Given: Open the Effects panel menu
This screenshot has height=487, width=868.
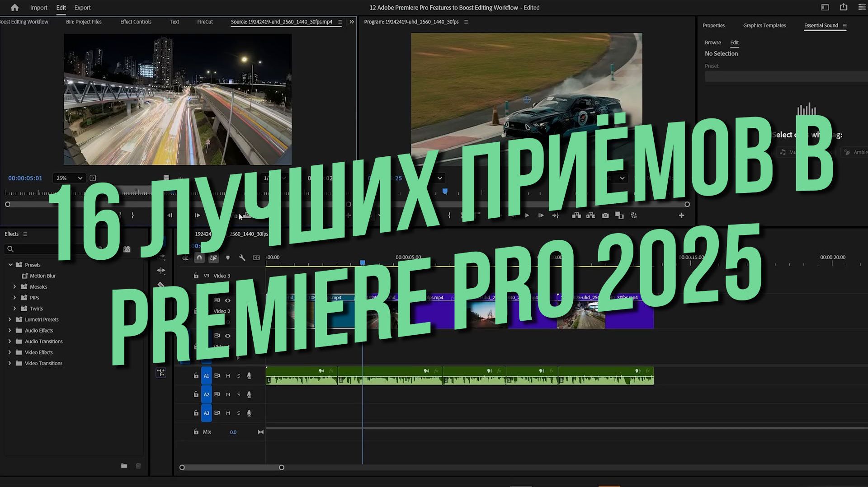Looking at the screenshot, I should pos(25,234).
